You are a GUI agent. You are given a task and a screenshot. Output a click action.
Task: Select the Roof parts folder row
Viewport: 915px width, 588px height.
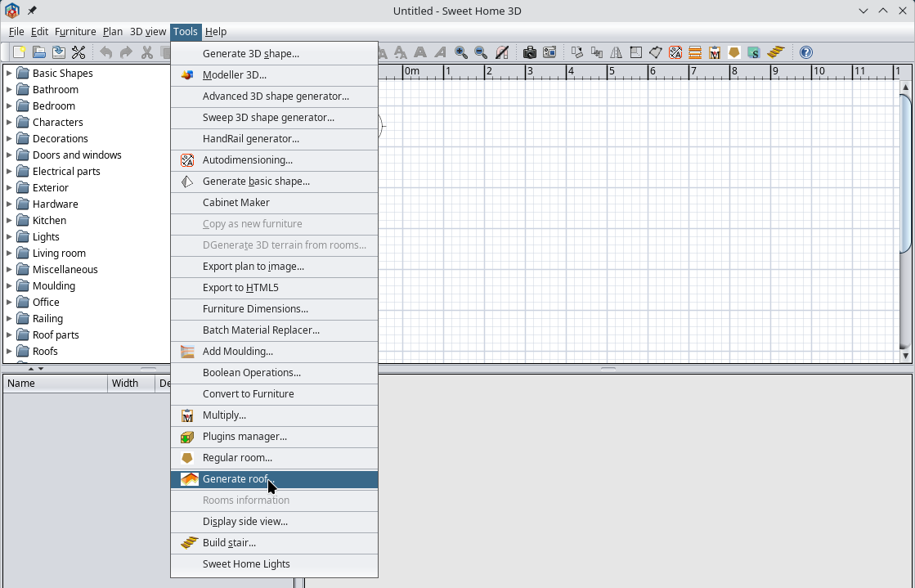coord(48,334)
